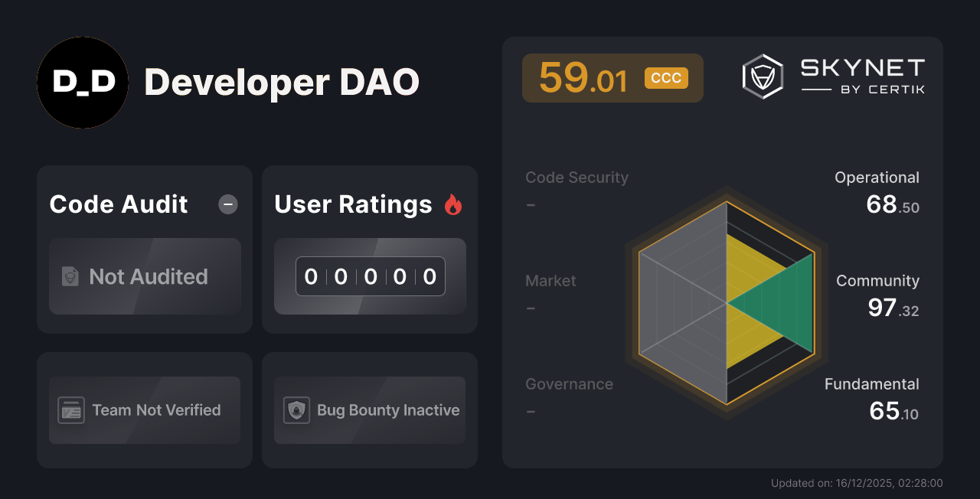Expand the Governance metric details
This screenshot has height=499, width=980.
(x=569, y=383)
